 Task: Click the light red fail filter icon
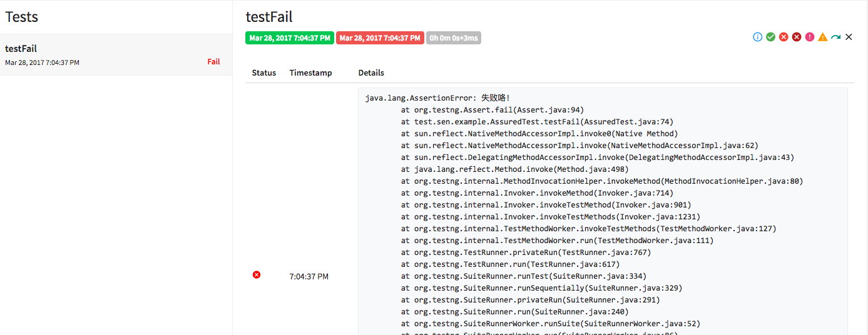[784, 37]
